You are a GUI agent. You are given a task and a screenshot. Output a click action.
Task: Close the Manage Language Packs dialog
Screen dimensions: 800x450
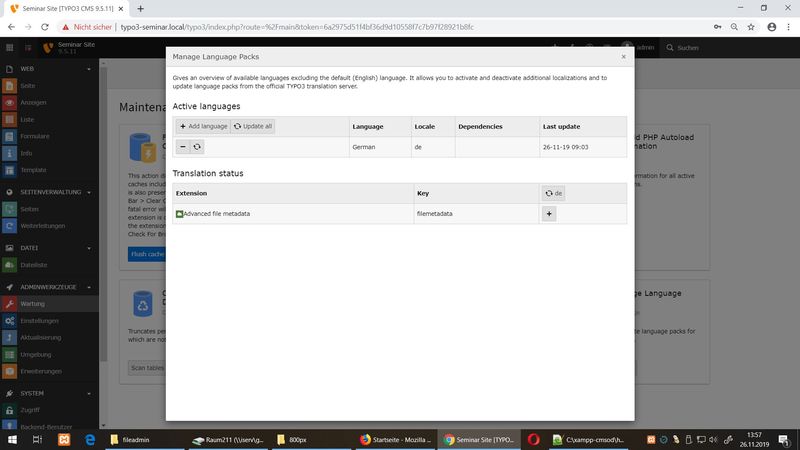pos(623,57)
